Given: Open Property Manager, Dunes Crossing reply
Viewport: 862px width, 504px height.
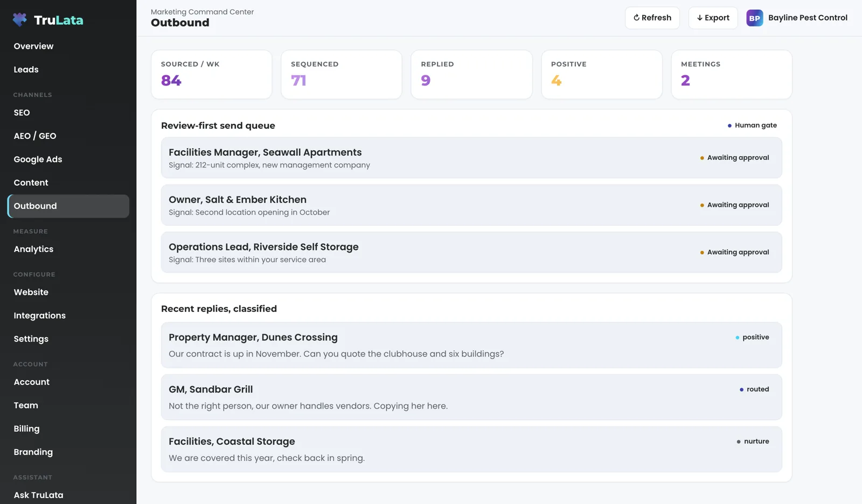Looking at the screenshot, I should point(471,345).
